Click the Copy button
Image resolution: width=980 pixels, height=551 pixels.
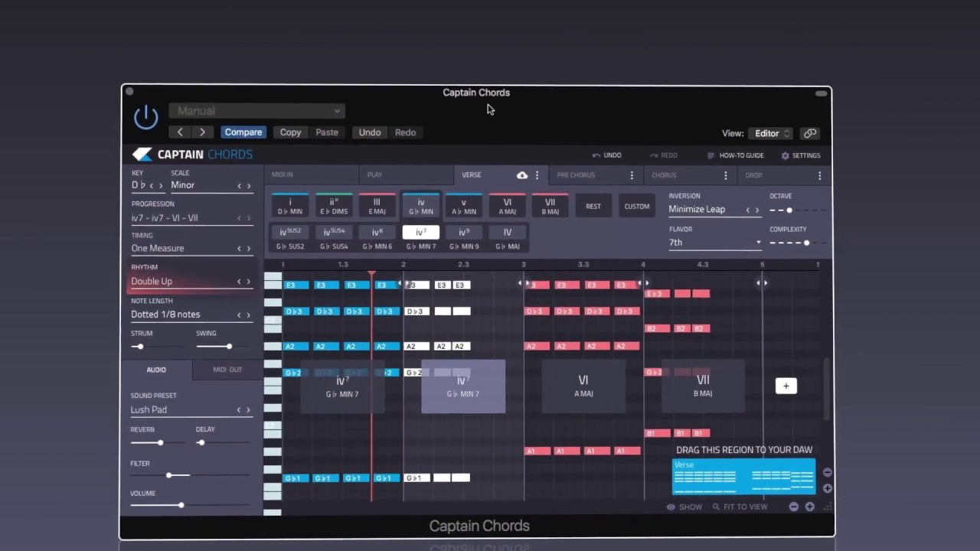[x=290, y=132]
